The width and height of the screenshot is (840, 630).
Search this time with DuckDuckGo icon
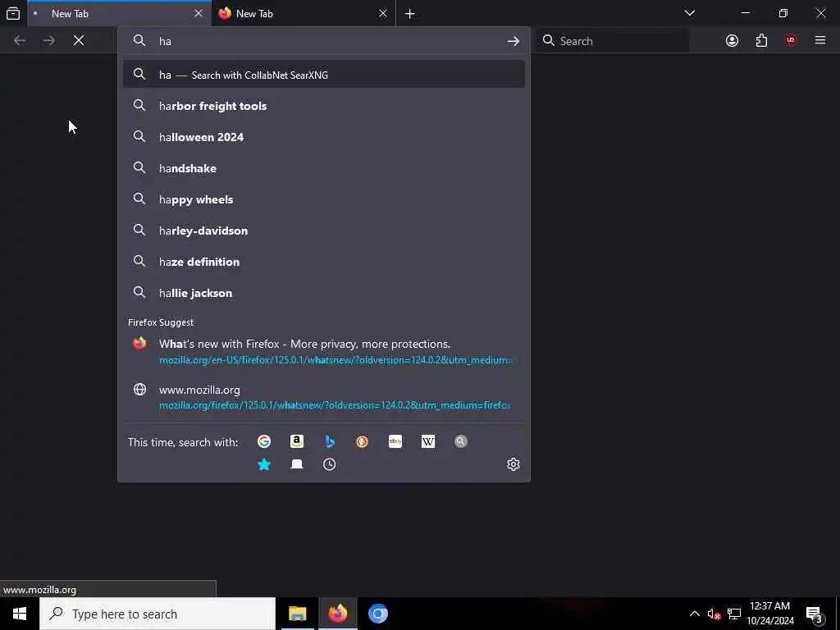(x=362, y=441)
